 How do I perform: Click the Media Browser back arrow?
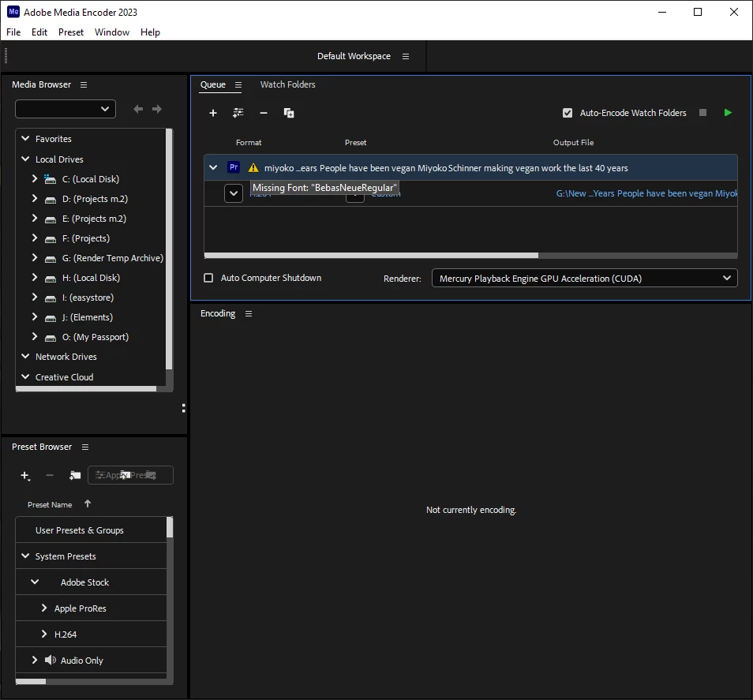(x=138, y=109)
